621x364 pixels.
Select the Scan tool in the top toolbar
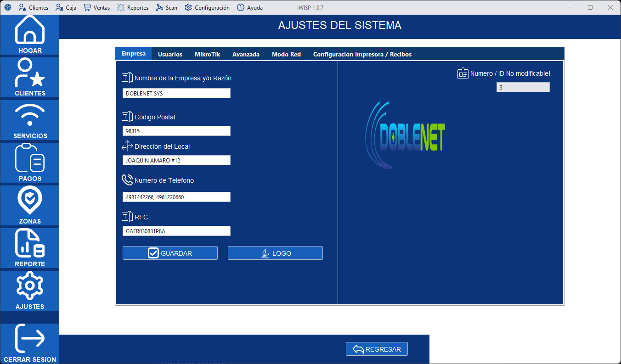point(166,7)
